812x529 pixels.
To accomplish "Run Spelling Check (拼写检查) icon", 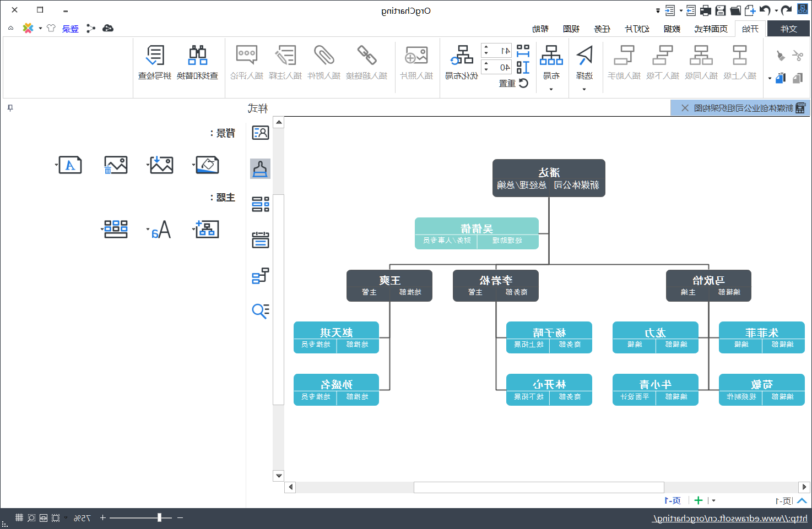I will [x=155, y=56].
